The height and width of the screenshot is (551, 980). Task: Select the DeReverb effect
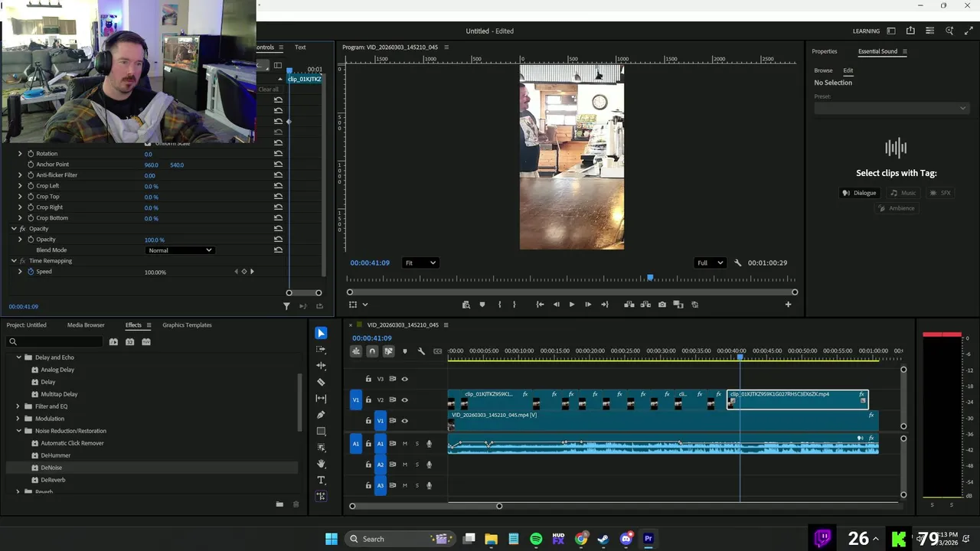(x=53, y=480)
